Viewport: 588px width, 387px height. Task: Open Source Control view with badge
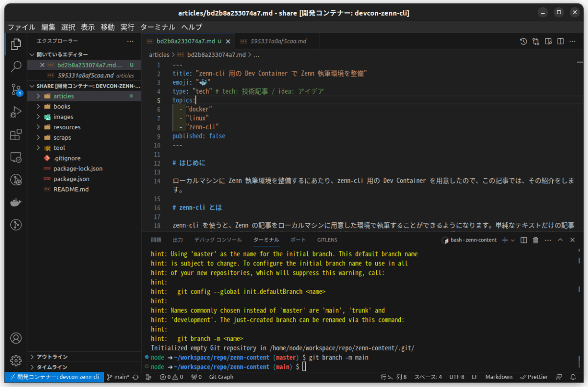(16, 89)
